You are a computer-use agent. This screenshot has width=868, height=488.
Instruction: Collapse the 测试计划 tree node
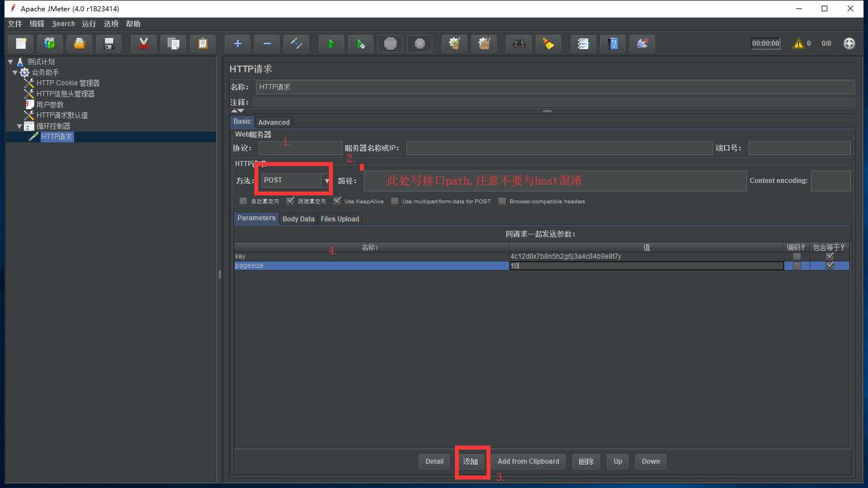[x=11, y=62]
